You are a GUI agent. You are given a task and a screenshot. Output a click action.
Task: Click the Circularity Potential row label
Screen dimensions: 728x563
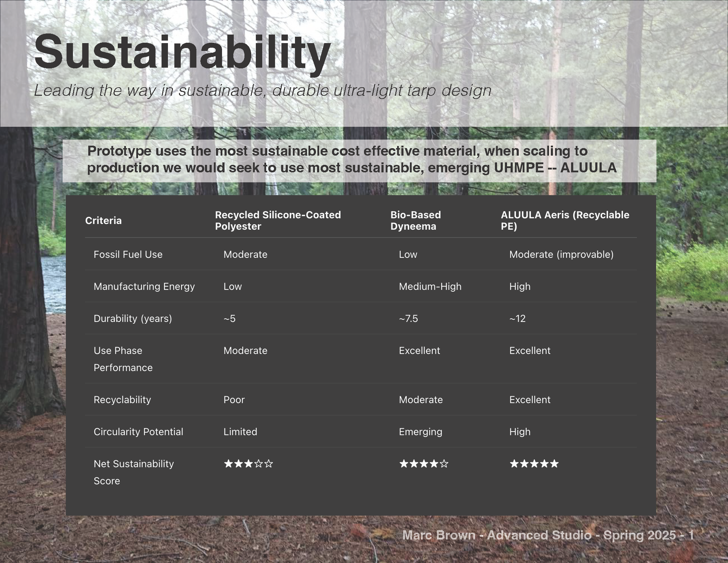point(138,432)
